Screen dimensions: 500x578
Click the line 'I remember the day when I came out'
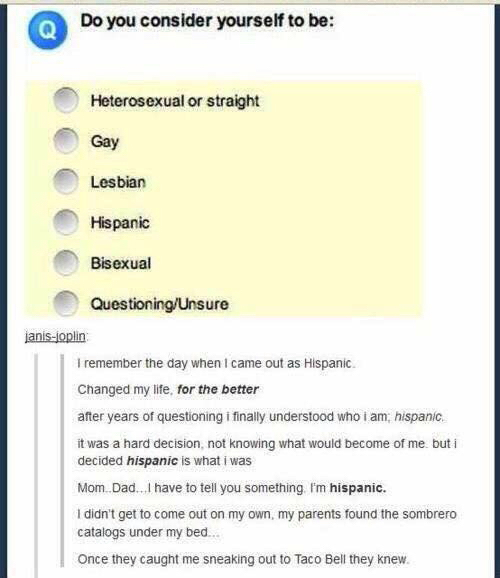217,363
